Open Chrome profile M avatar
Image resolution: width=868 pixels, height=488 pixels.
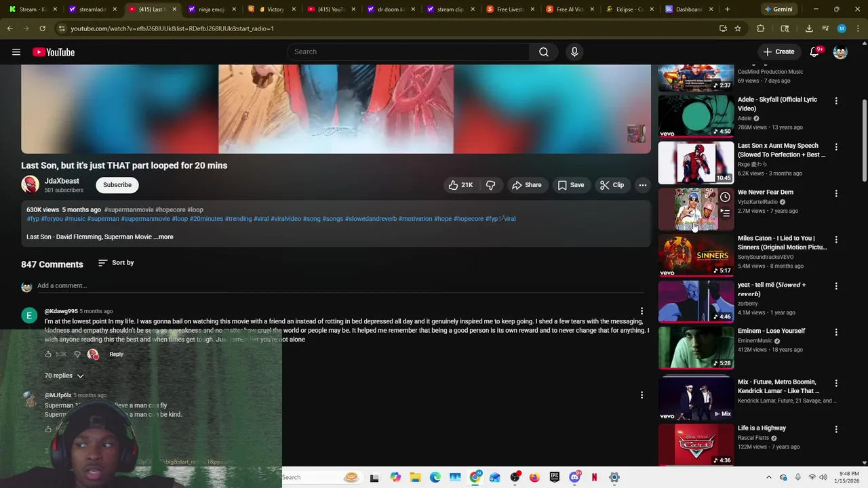[x=842, y=28]
